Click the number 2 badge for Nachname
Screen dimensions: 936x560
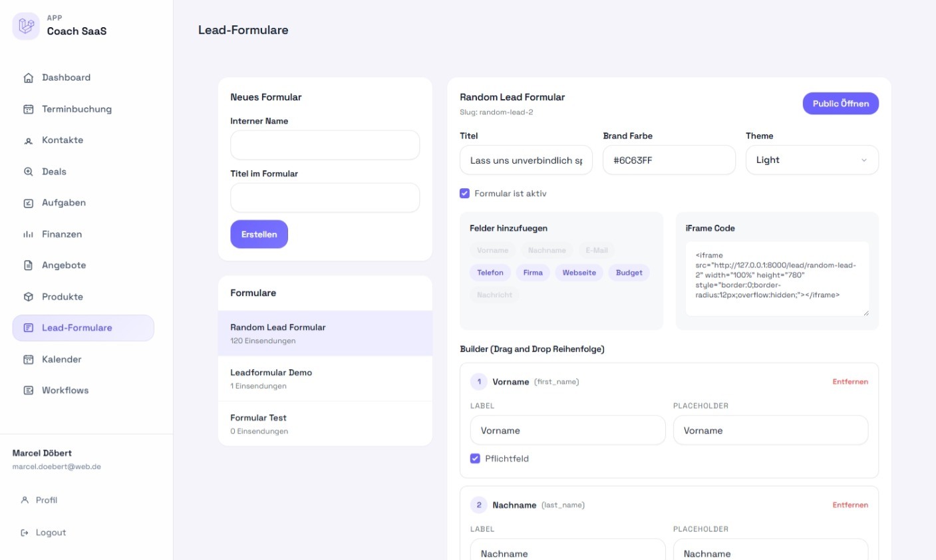click(479, 505)
